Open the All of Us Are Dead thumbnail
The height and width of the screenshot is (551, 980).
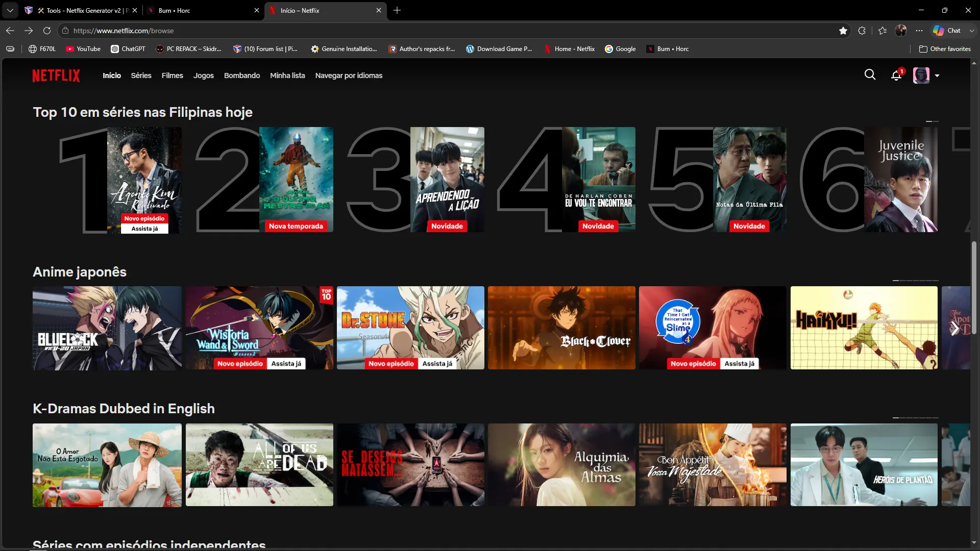tap(259, 465)
